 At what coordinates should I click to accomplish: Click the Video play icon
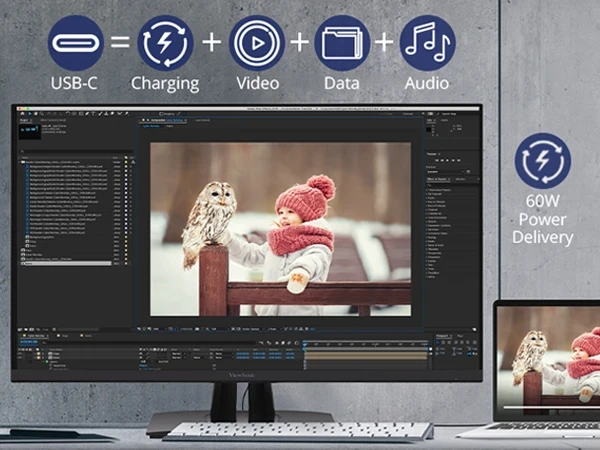pyautogui.click(x=257, y=43)
